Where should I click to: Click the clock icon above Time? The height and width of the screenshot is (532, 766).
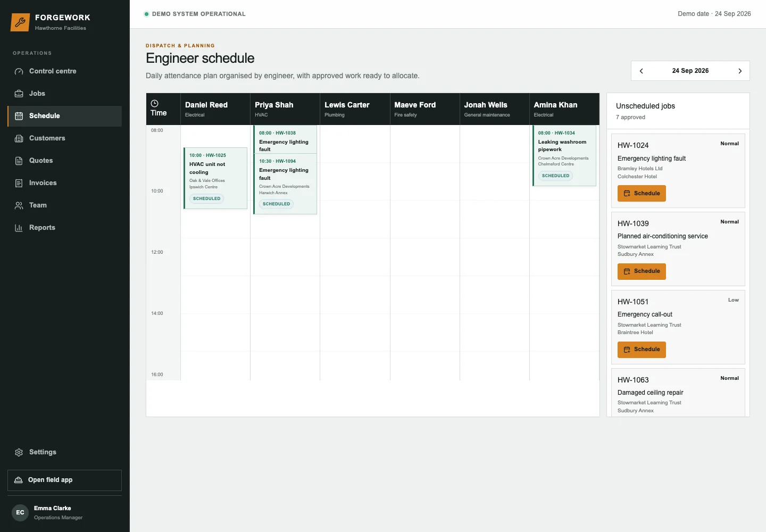[155, 103]
